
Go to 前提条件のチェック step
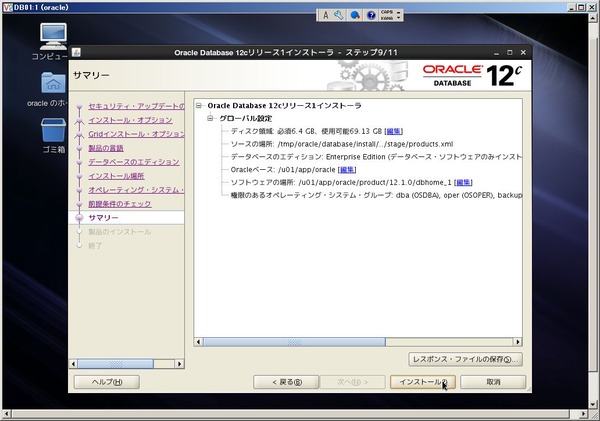click(120, 204)
